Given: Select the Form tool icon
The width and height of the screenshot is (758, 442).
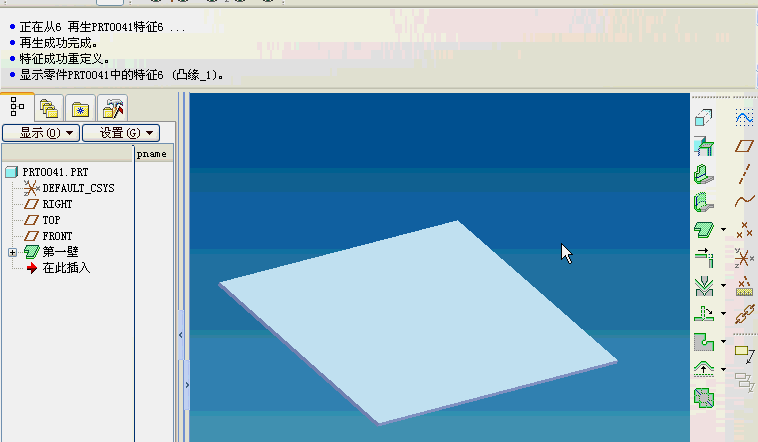Looking at the screenshot, I should tap(704, 369).
